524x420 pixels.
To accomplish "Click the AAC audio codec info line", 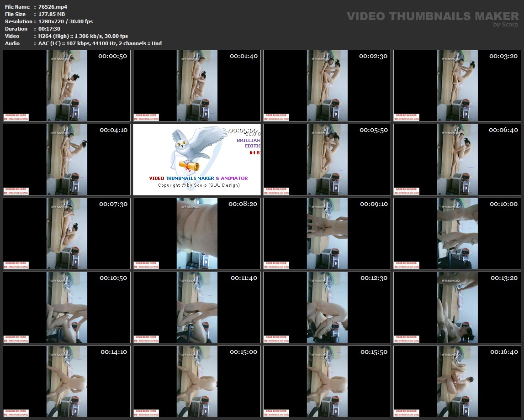I will [100, 43].
